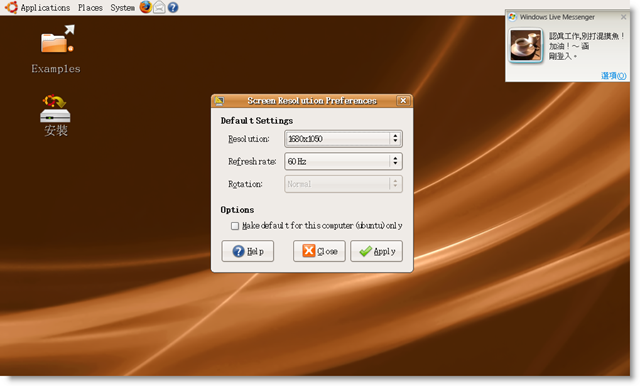Click the Screen Resolution Preferences title bar
The height and width of the screenshot is (386, 640).
[312, 101]
